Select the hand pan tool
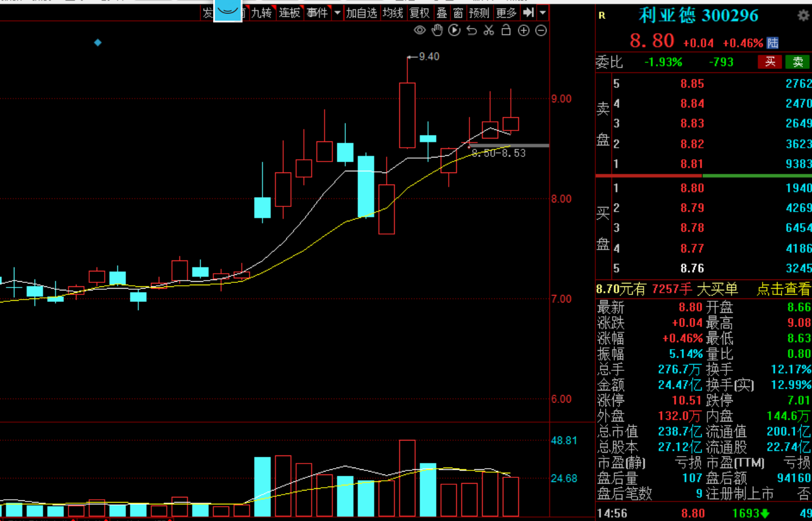812x521 pixels. coord(437,30)
